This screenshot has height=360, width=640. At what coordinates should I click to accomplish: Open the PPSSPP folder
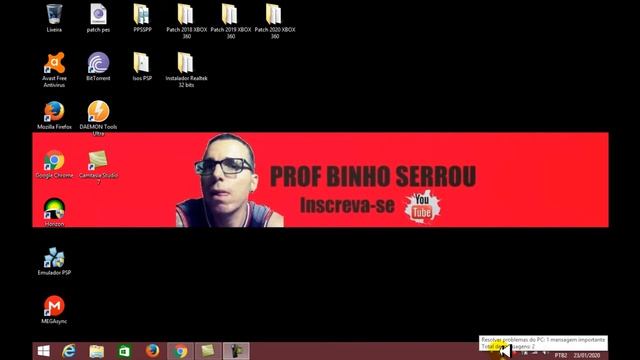coord(142,18)
